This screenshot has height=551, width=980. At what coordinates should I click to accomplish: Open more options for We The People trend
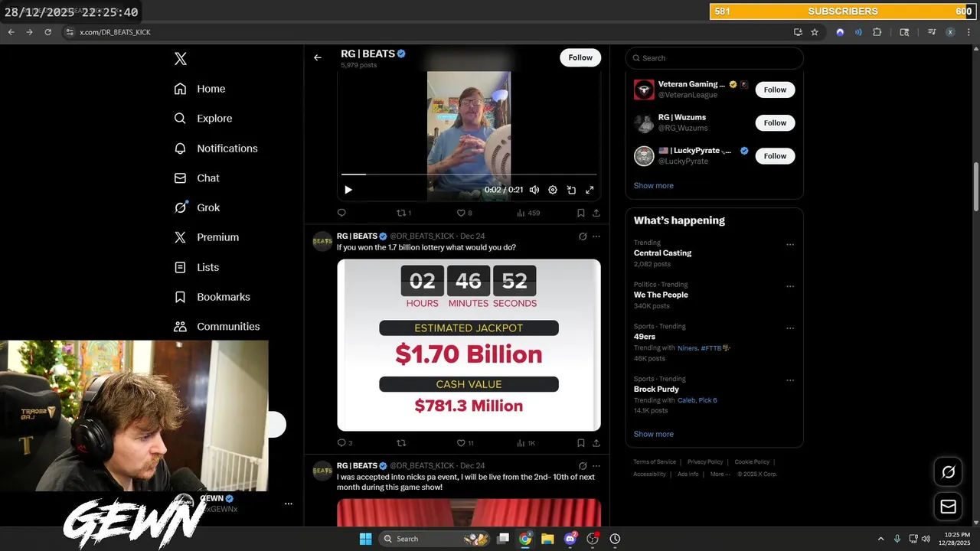pyautogui.click(x=790, y=287)
